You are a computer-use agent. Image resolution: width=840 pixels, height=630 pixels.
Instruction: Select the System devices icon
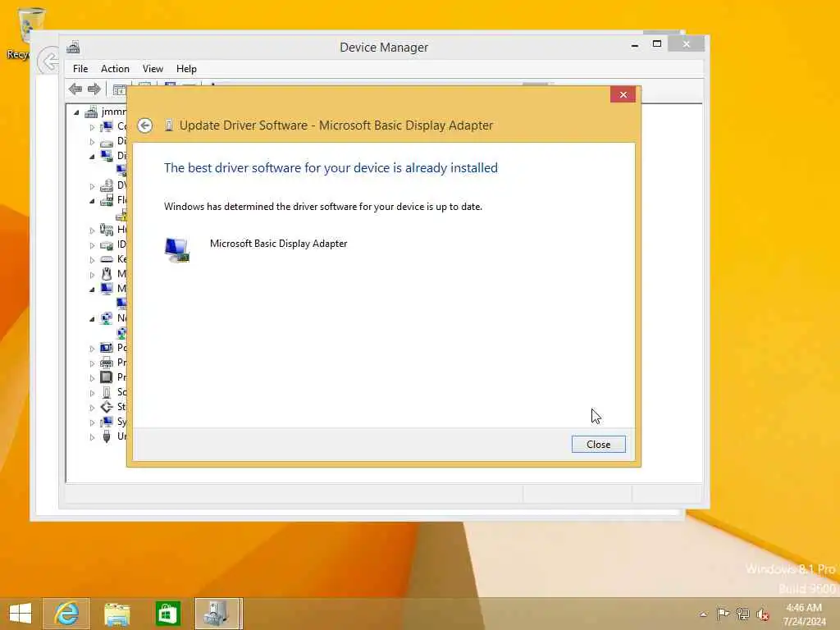click(107, 422)
